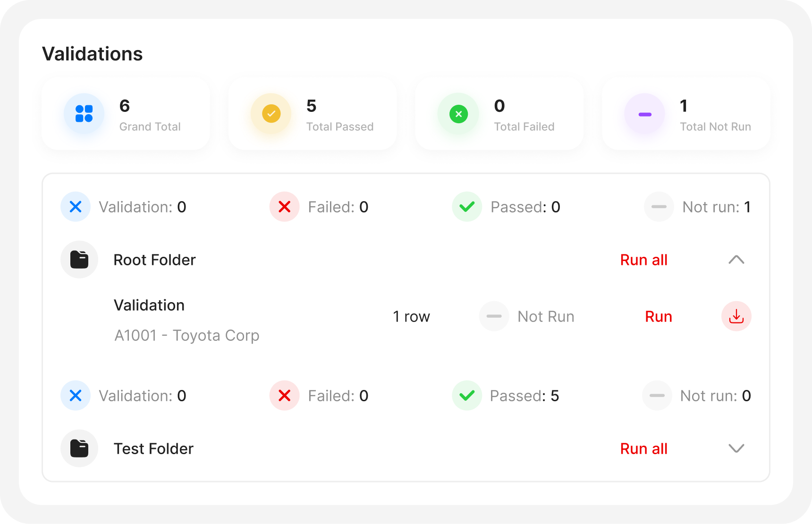Click the Root Folder icon
The image size is (812, 524).
point(79,259)
